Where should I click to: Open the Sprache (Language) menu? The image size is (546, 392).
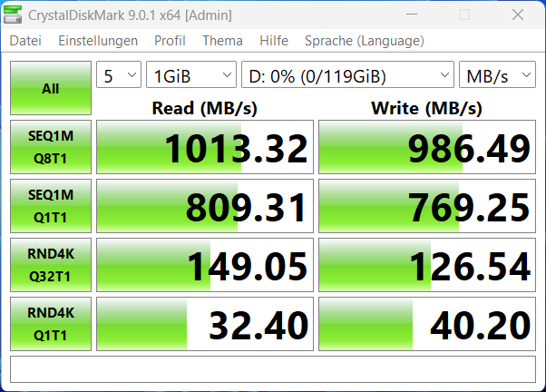click(364, 41)
